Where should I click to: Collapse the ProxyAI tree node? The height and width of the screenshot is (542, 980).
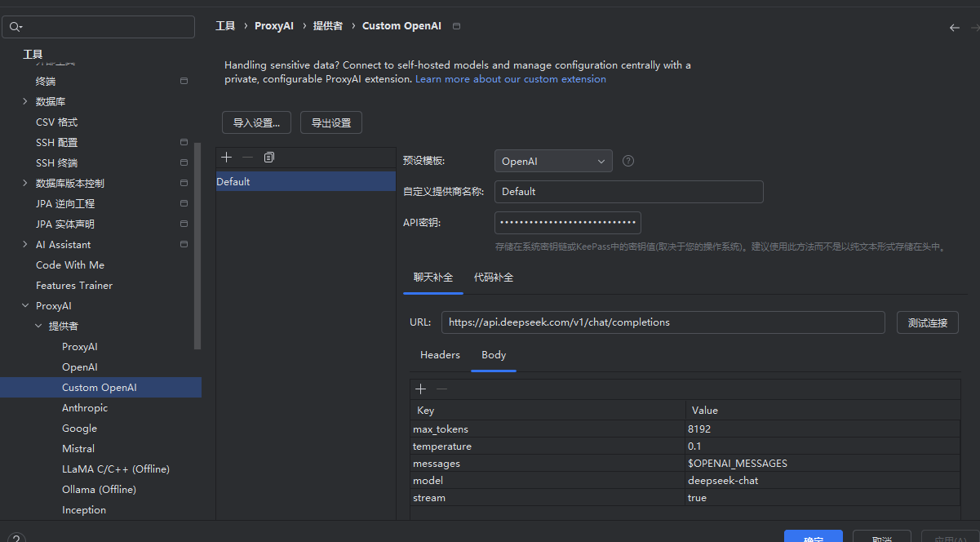(x=24, y=306)
